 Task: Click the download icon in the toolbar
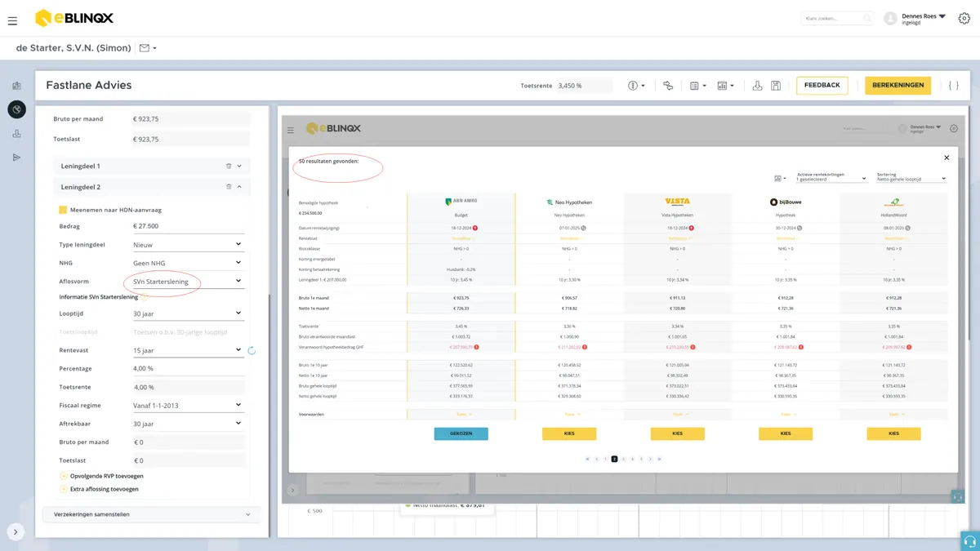click(x=757, y=86)
